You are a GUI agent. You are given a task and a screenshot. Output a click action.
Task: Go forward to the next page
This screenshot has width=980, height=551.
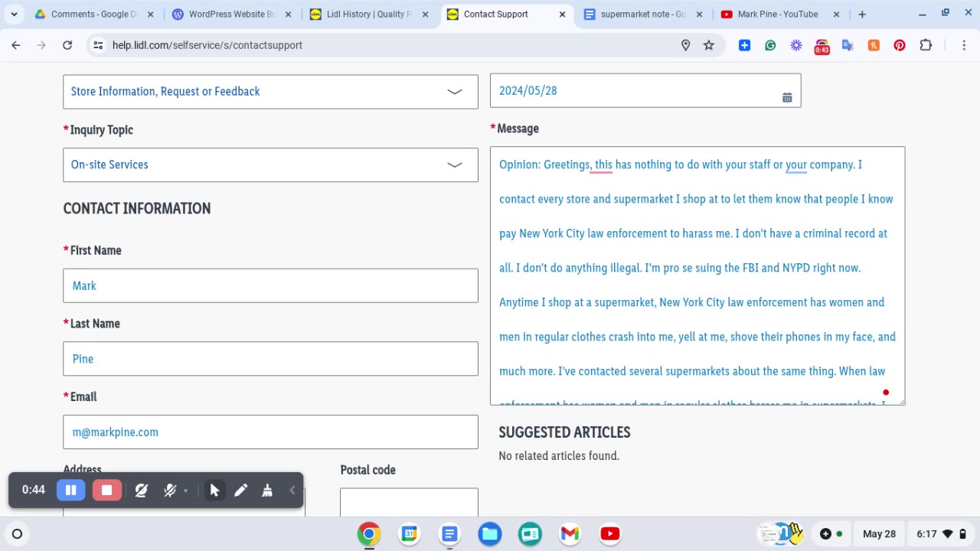(x=41, y=45)
